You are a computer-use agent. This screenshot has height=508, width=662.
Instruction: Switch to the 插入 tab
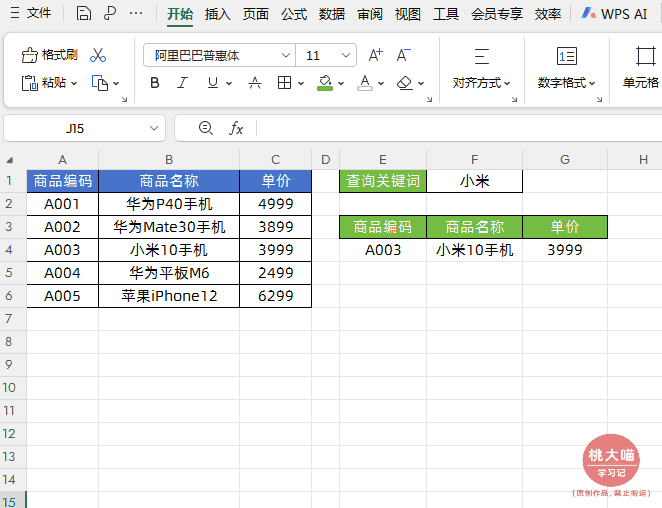pos(218,14)
